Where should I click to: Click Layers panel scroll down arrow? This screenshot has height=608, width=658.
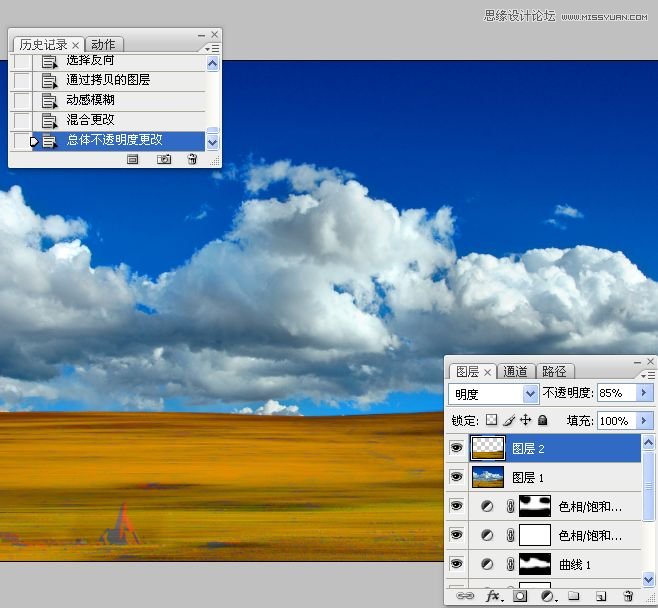click(648, 580)
